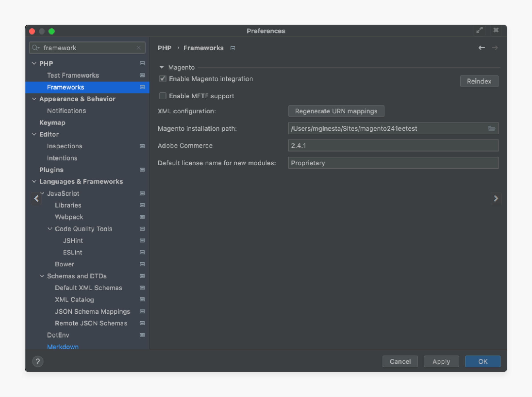The width and height of the screenshot is (532, 397).
Task: Show previous image with left carousel arrow
Action: point(37,198)
